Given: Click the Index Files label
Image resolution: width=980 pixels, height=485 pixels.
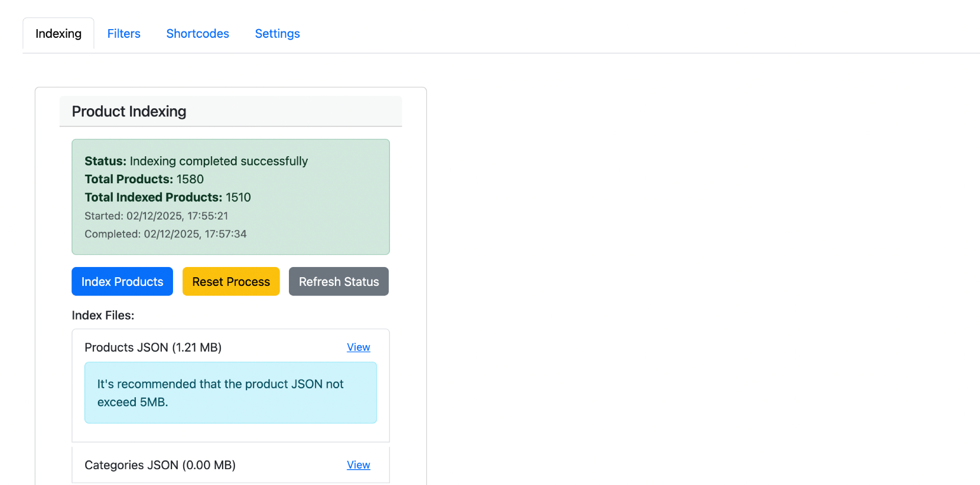Looking at the screenshot, I should coord(103,315).
